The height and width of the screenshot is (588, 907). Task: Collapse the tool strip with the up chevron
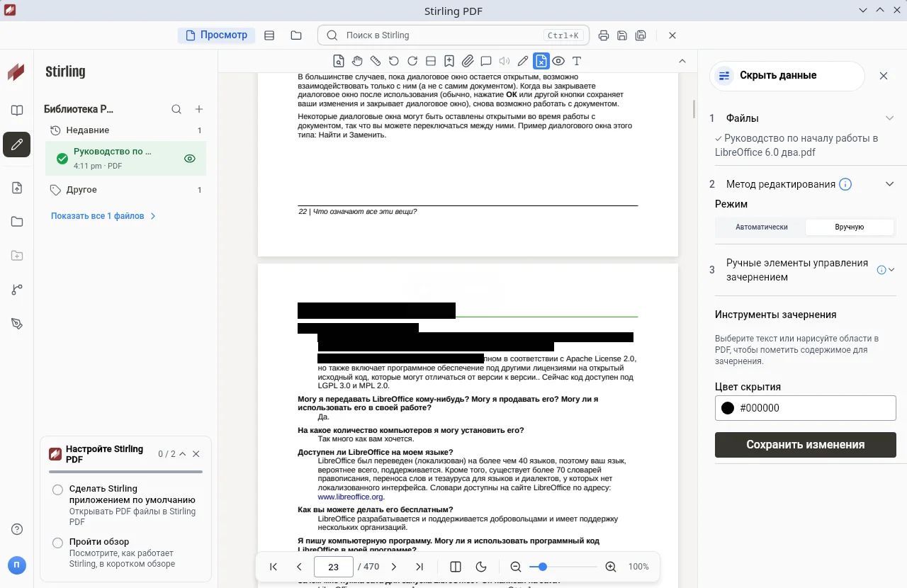click(682, 61)
